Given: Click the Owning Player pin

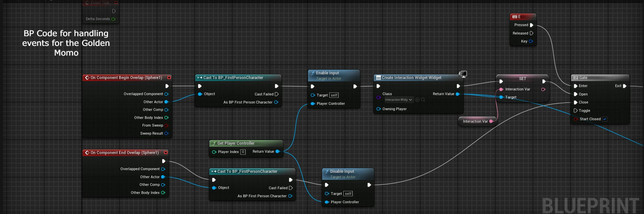Looking at the screenshot, I should (x=379, y=109).
